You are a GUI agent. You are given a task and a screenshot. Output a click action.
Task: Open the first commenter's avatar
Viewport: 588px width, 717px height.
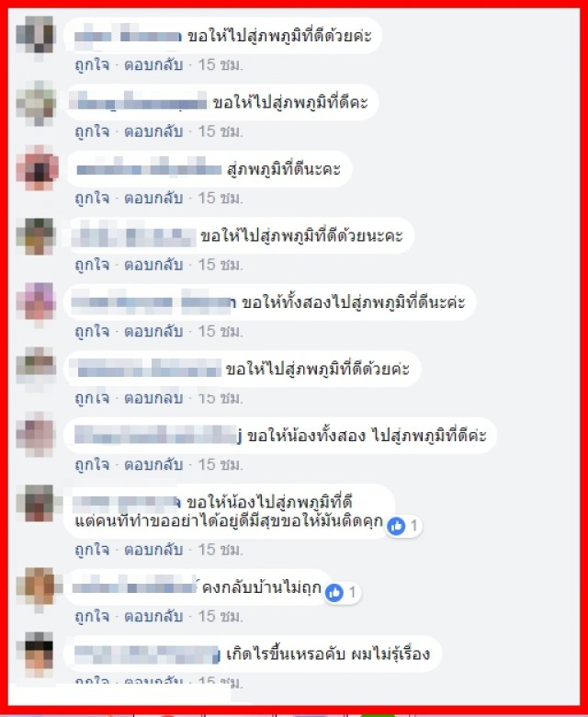point(36,35)
